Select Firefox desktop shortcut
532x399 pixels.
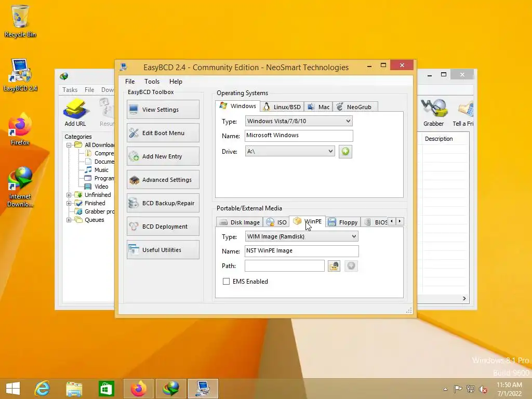[20, 129]
